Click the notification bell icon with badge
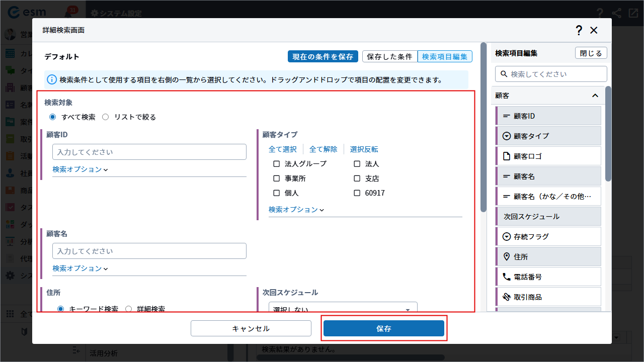The width and height of the screenshot is (644, 362). [x=68, y=14]
